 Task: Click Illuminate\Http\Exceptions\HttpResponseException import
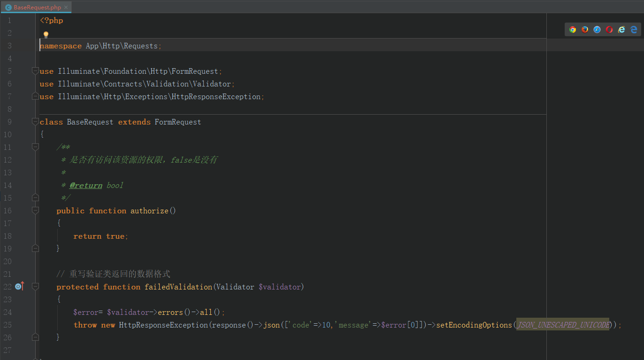pyautogui.click(x=159, y=97)
